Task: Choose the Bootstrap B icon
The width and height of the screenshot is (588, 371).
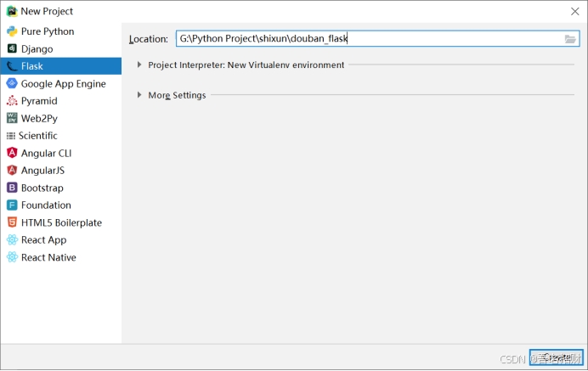Action: (12, 188)
